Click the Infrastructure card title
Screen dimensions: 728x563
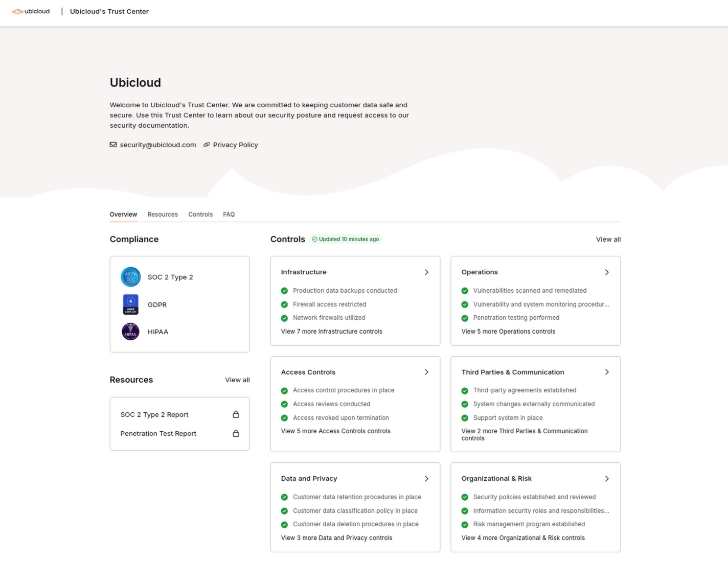[x=304, y=272]
